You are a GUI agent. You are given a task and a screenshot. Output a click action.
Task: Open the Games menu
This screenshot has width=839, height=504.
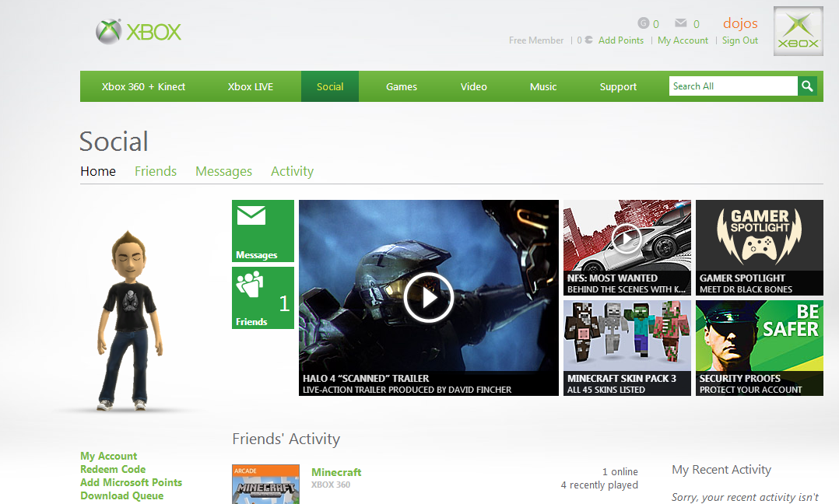(x=402, y=86)
